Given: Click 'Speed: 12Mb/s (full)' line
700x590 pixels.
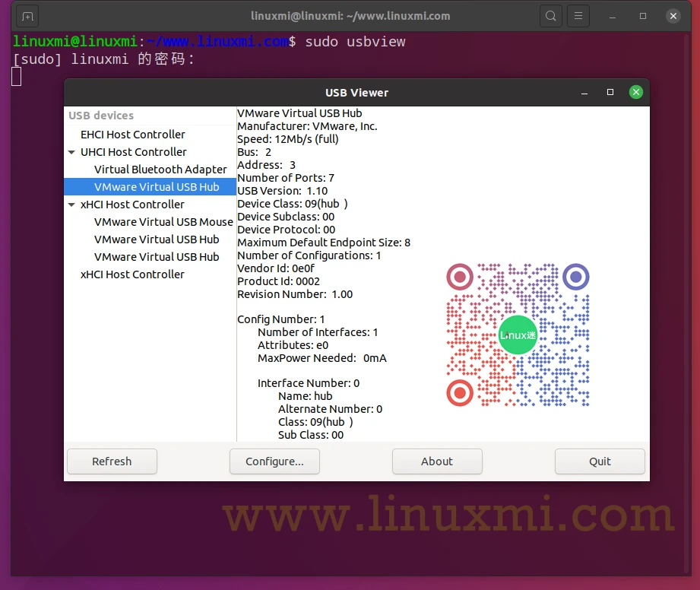Looking at the screenshot, I should point(288,139).
